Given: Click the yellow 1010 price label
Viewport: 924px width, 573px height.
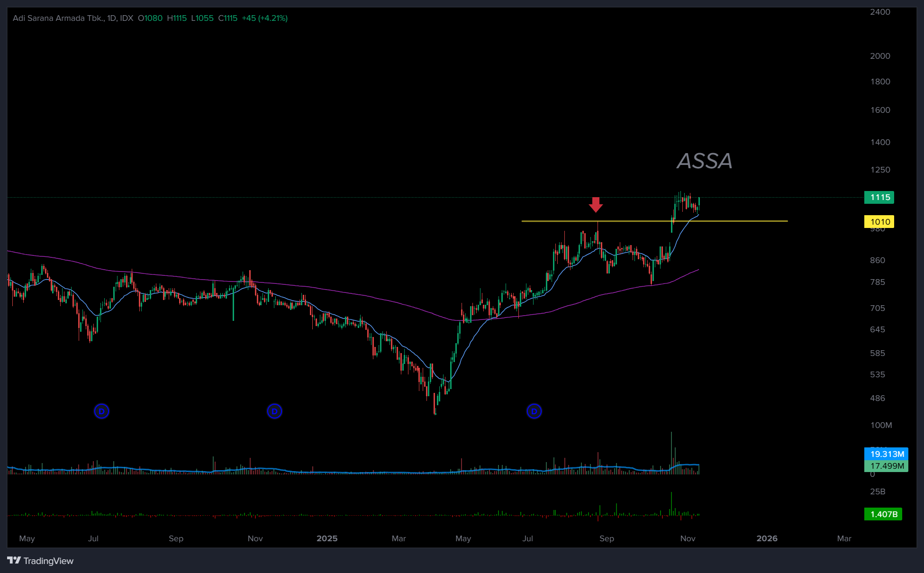Looking at the screenshot, I should click(x=879, y=222).
